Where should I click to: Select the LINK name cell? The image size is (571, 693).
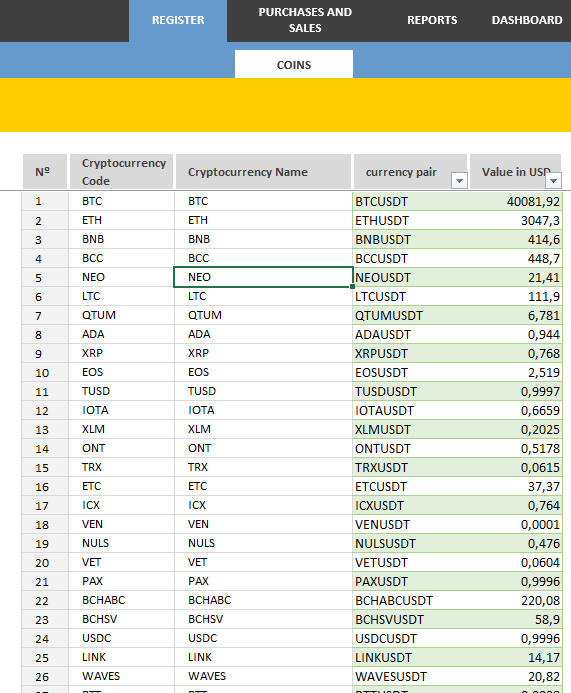coord(263,657)
